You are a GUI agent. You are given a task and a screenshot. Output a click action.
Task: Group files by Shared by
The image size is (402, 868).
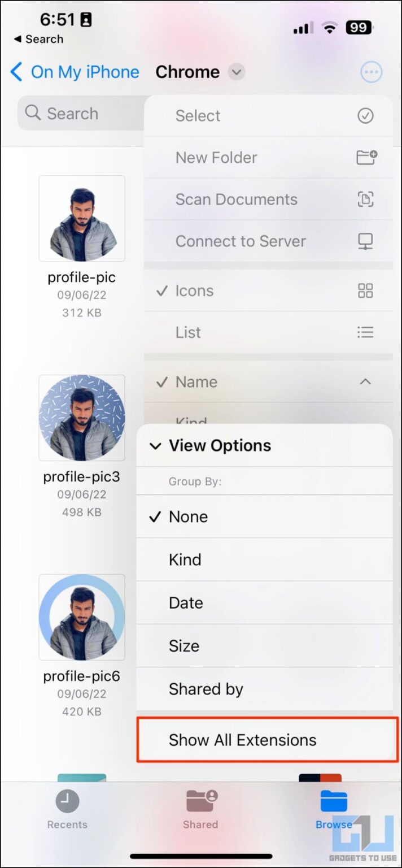click(x=264, y=689)
